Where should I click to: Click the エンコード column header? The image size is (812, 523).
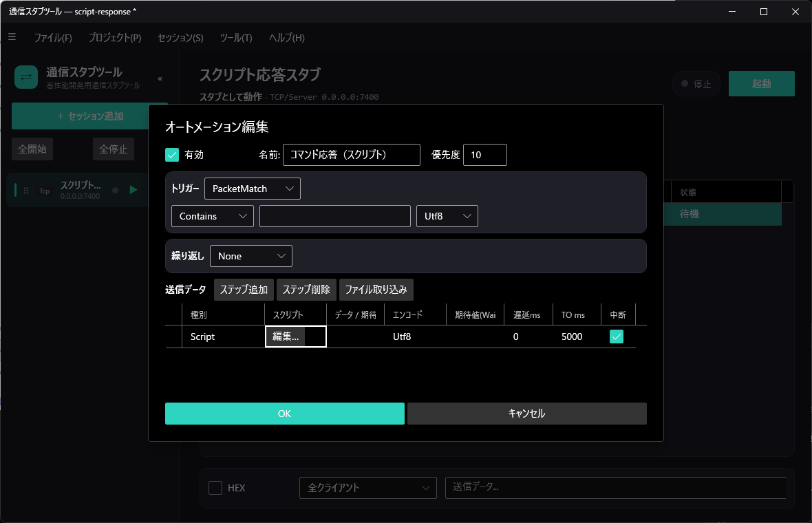click(x=416, y=315)
